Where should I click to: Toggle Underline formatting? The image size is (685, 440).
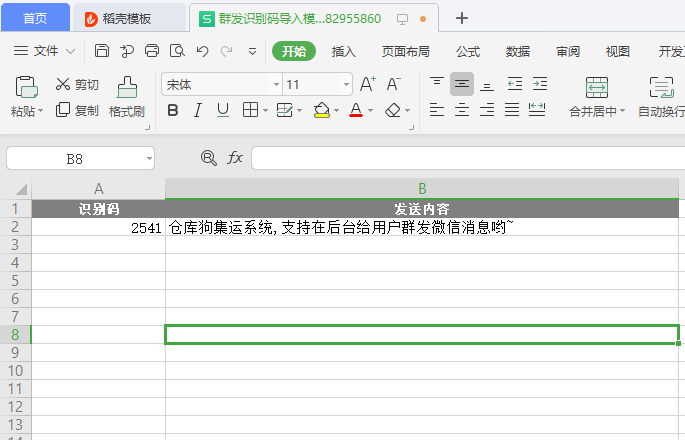[223, 110]
